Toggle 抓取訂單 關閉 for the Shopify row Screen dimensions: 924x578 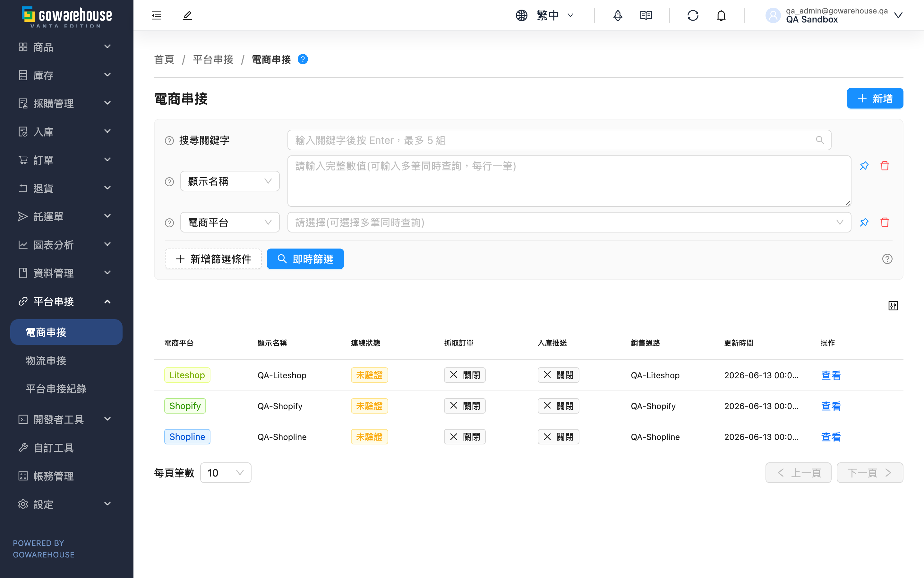tap(465, 406)
